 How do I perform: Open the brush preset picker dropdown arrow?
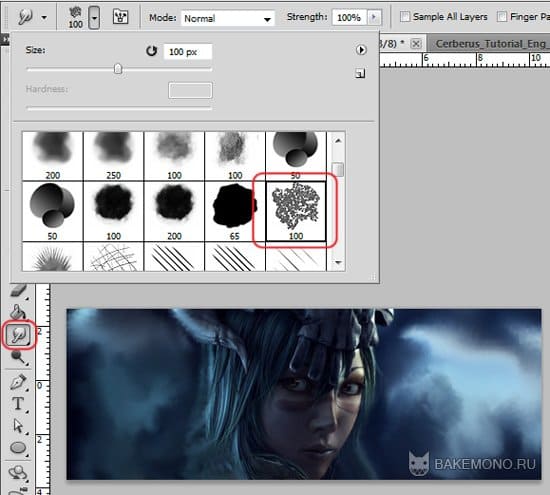(x=95, y=18)
